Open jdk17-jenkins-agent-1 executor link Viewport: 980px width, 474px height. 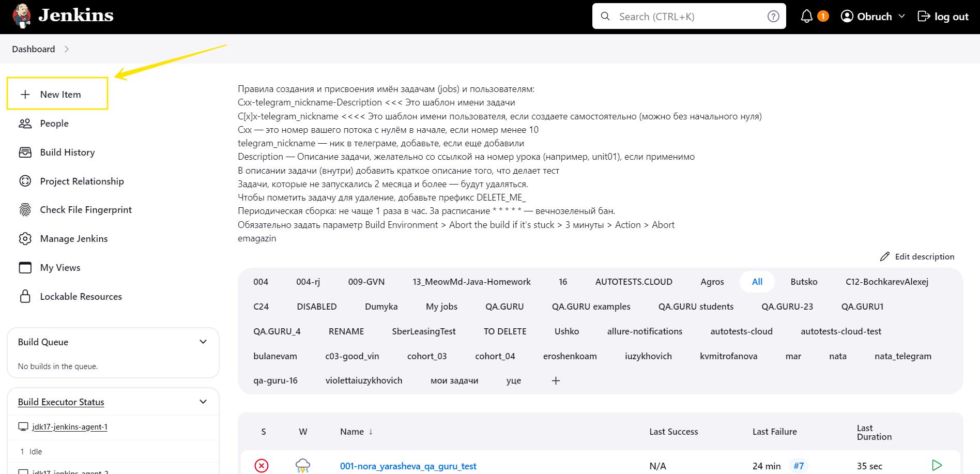70,427
